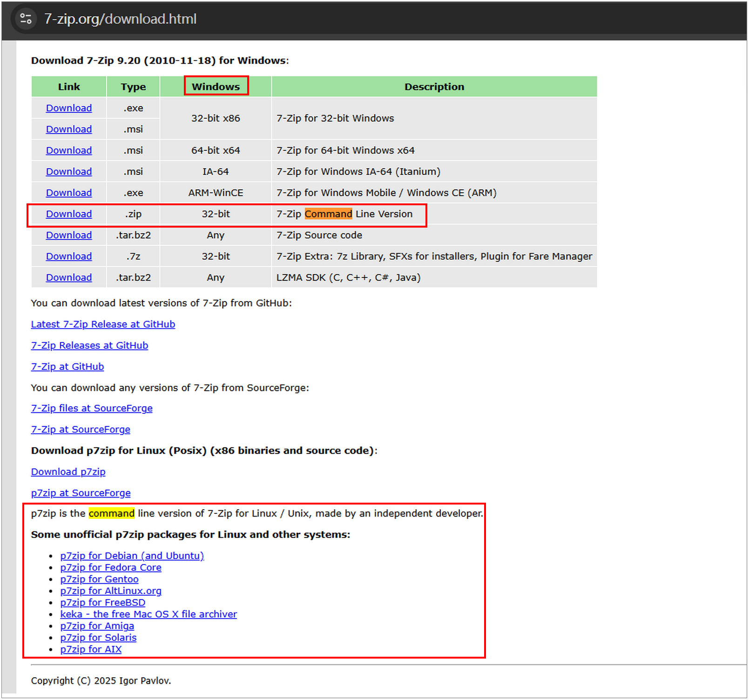Open the p7zip at SourceForge link

point(81,493)
